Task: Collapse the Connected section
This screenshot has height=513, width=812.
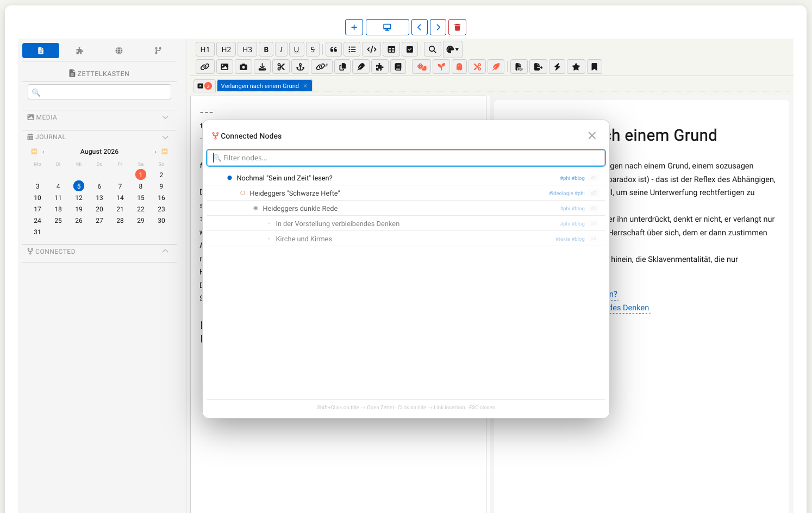Action: [x=165, y=251]
